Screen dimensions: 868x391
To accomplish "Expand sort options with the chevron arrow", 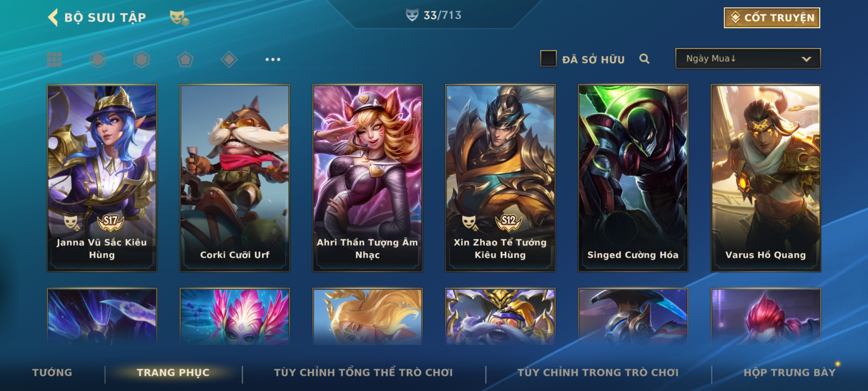I will 806,59.
